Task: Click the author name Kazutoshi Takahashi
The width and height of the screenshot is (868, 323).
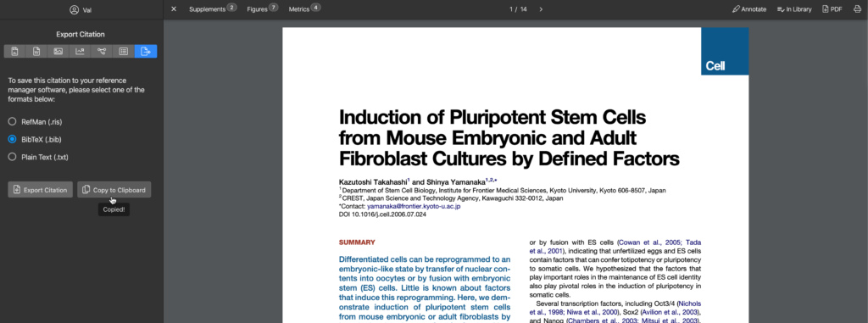Action: (x=373, y=181)
